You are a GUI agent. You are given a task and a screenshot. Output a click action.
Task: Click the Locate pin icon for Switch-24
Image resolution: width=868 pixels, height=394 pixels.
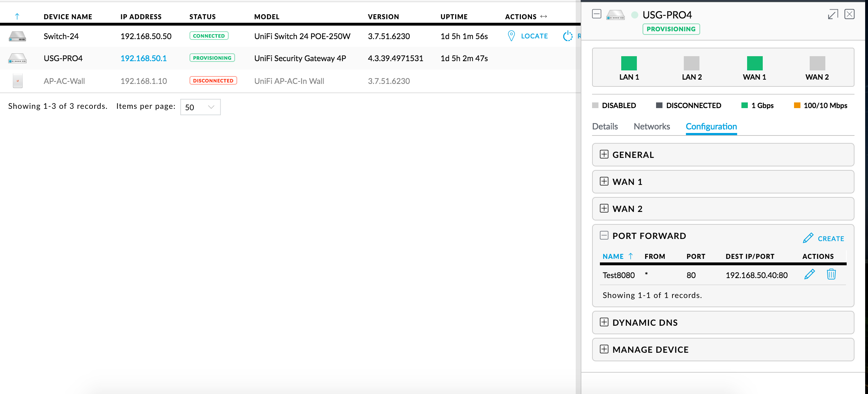(511, 36)
